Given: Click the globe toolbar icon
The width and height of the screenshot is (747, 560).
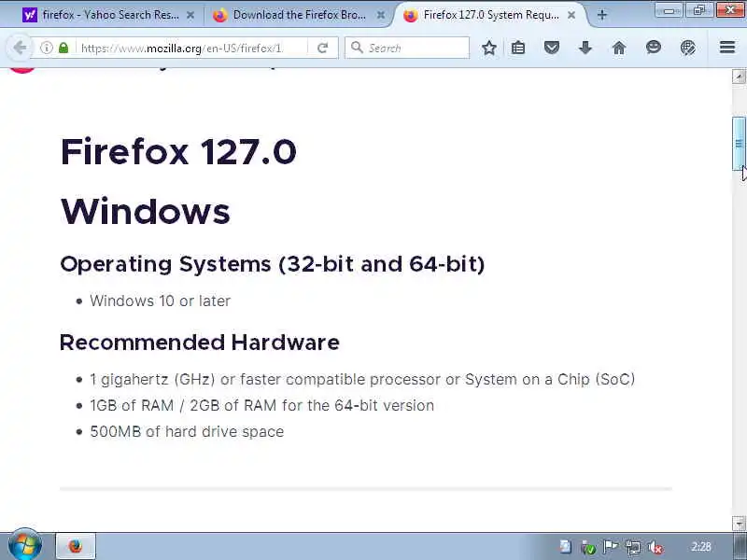Looking at the screenshot, I should click(x=687, y=48).
